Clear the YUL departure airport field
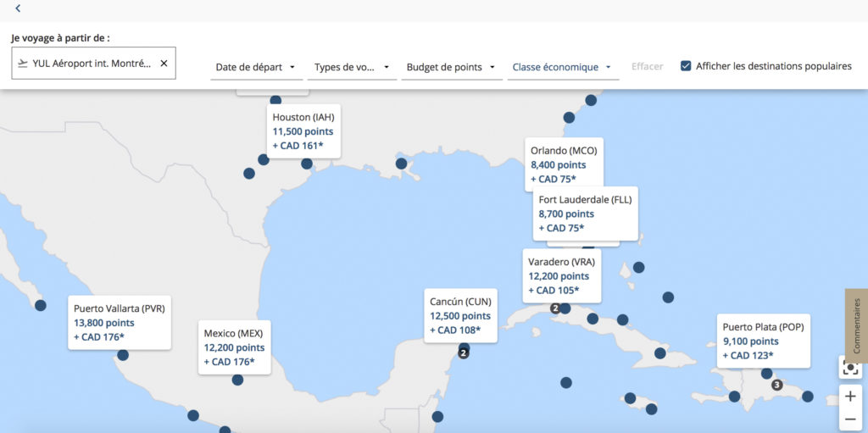 (164, 64)
